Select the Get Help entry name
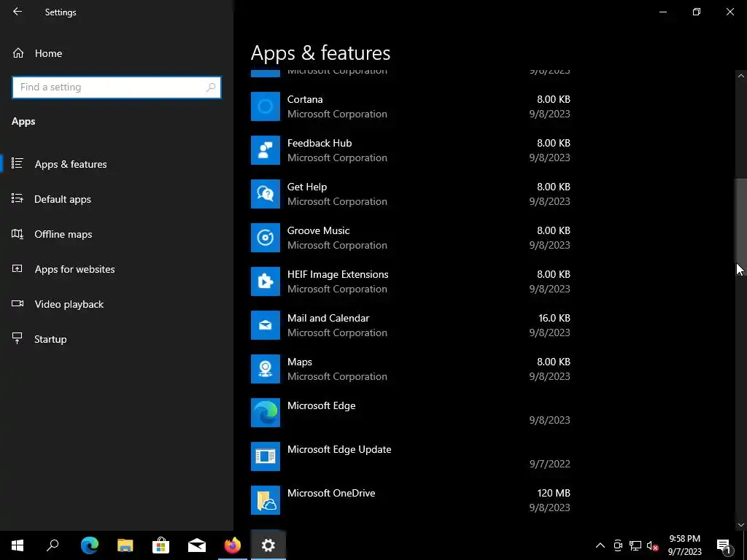This screenshot has height=560, width=747. coord(307,187)
